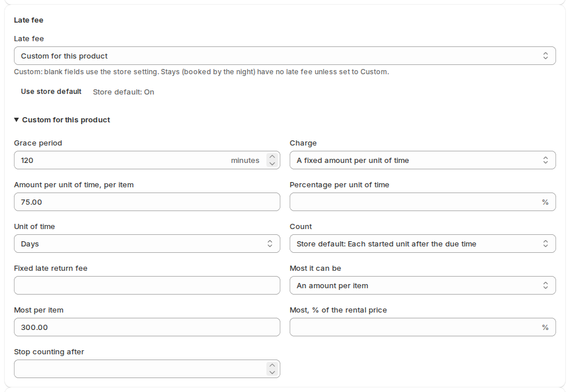Image resolution: width=570 pixels, height=392 pixels.
Task: Open the Most it can be dropdown
Action: pos(423,285)
